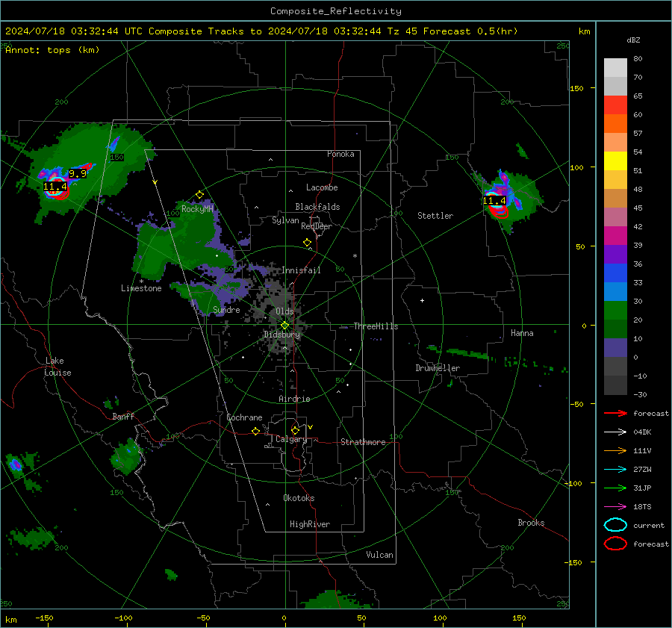Click the Lake Louise label
Image resolution: width=672 pixels, height=628 pixels.
[57, 367]
